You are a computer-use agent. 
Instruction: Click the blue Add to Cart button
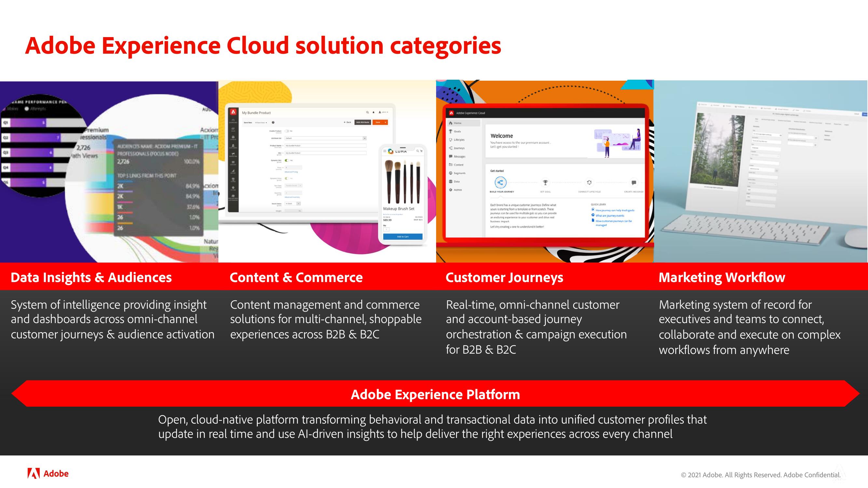pos(403,237)
